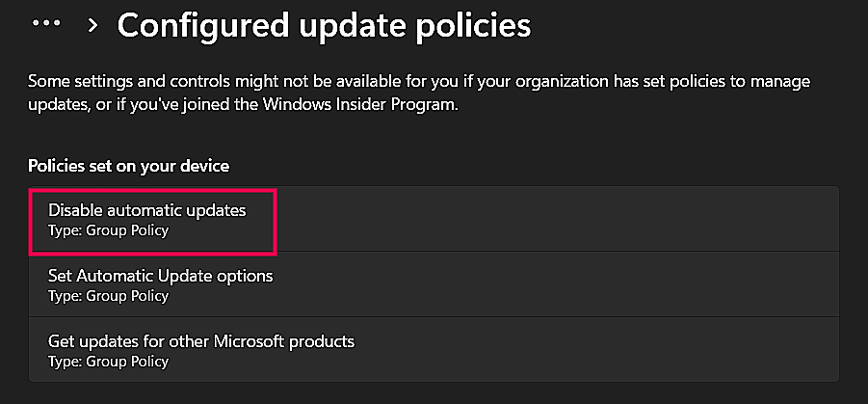Click the blank area right of the page title
Screen dimensions: 868x404
click(694, 26)
